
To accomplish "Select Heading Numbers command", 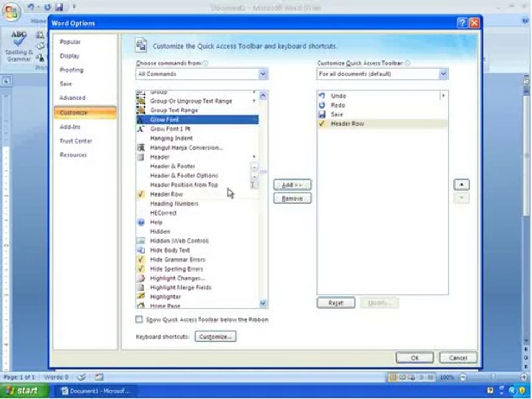I will click(197, 203).
